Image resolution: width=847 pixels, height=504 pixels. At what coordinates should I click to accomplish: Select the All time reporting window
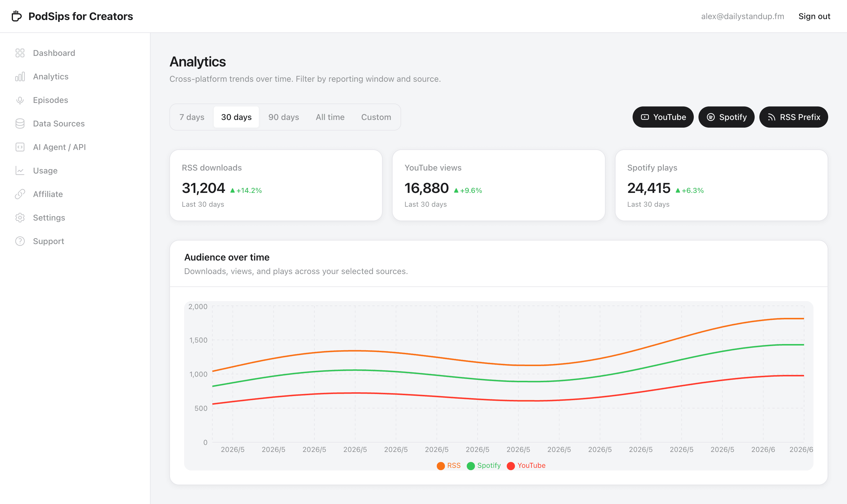point(330,117)
